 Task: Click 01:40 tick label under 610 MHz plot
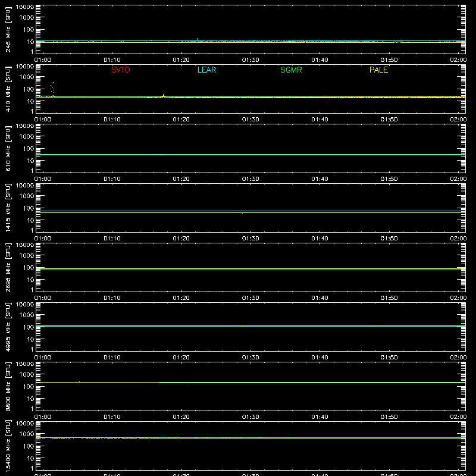pos(320,179)
